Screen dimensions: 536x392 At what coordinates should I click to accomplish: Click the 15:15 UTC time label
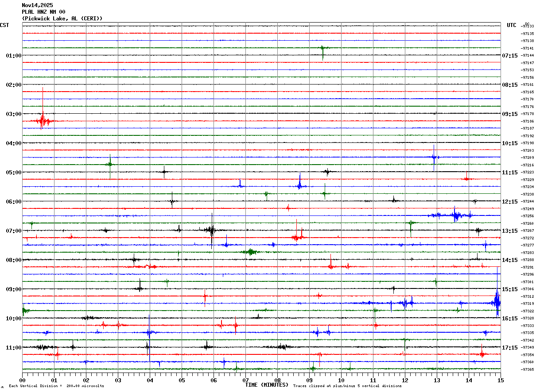click(509, 289)
